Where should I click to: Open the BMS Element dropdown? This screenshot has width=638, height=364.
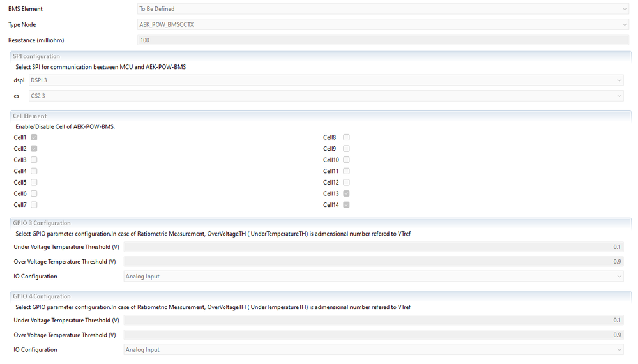[383, 9]
